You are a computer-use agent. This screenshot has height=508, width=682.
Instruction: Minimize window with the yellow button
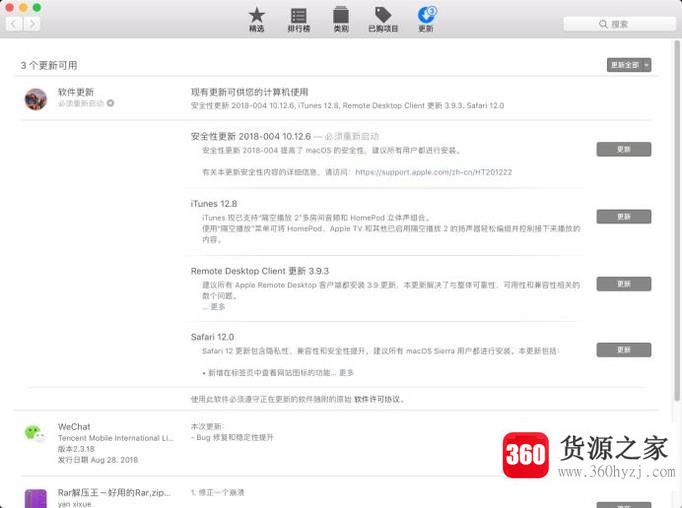click(x=23, y=7)
